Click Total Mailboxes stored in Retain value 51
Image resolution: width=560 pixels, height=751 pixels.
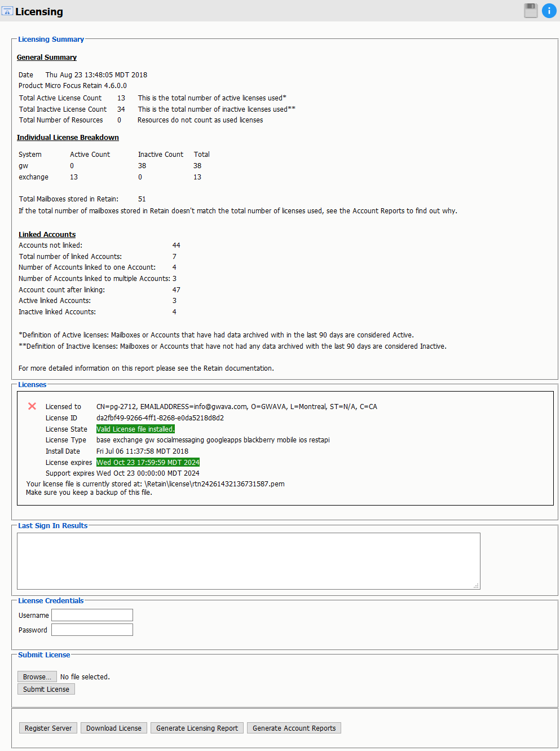[142, 199]
